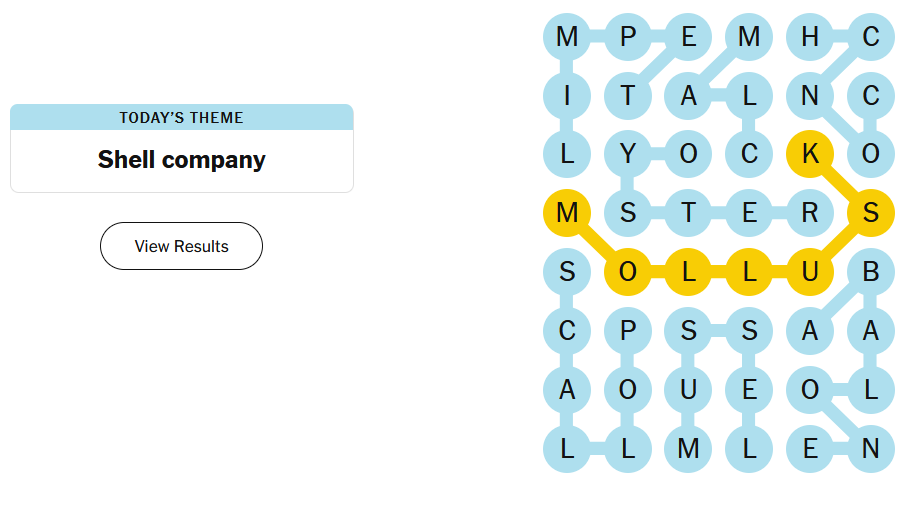Select the Shell company theme text
Screen dimensions: 908x511
click(x=181, y=160)
